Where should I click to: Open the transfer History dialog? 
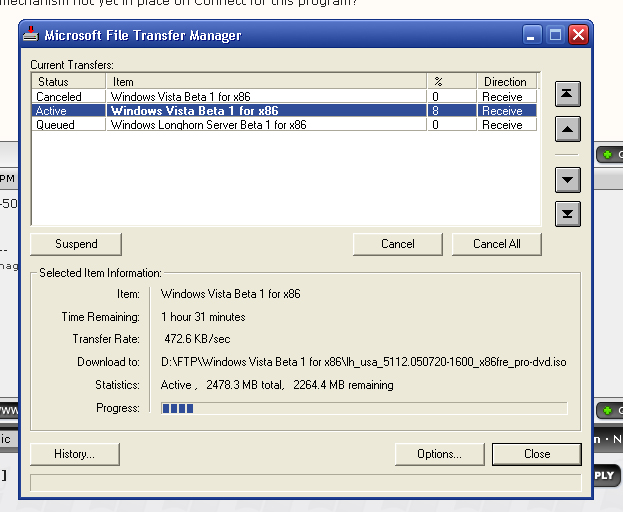pos(75,454)
